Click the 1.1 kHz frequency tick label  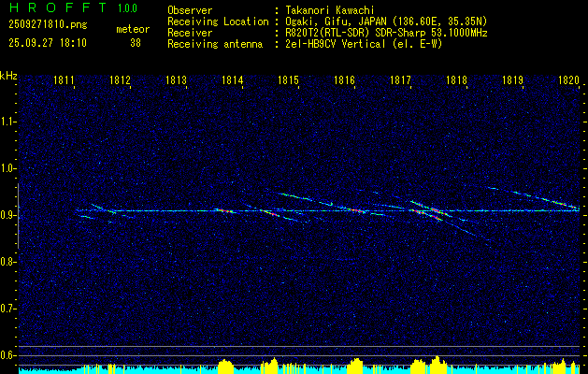pos(7,122)
